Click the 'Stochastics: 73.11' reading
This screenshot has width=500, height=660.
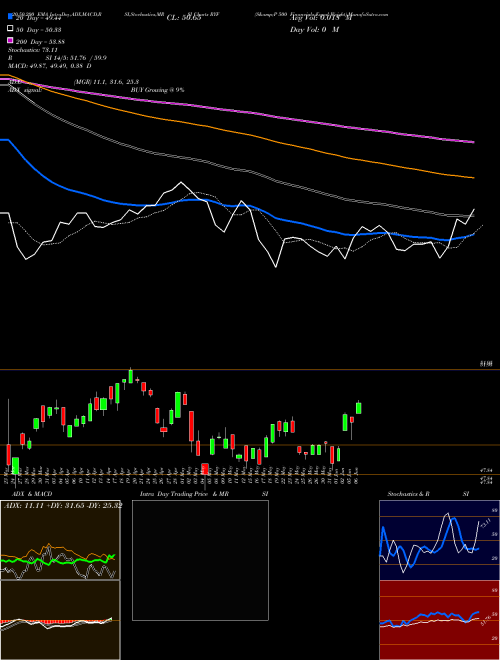pyautogui.click(x=33, y=50)
